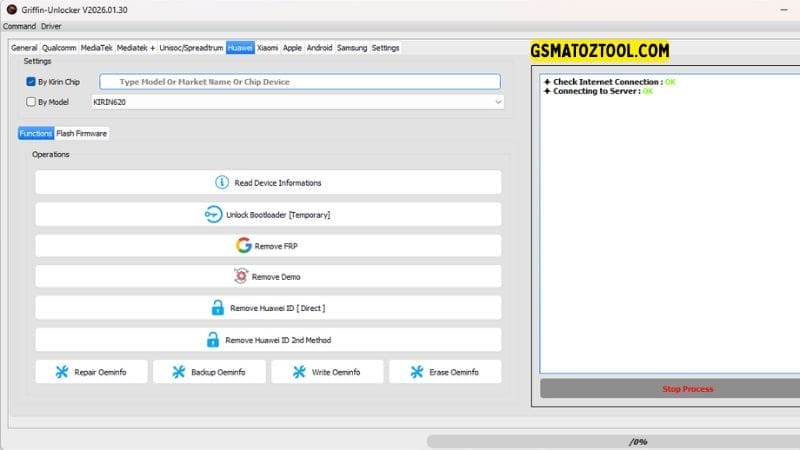Expand the KIRIN620 model dropdown
800x450 pixels.
(497, 102)
